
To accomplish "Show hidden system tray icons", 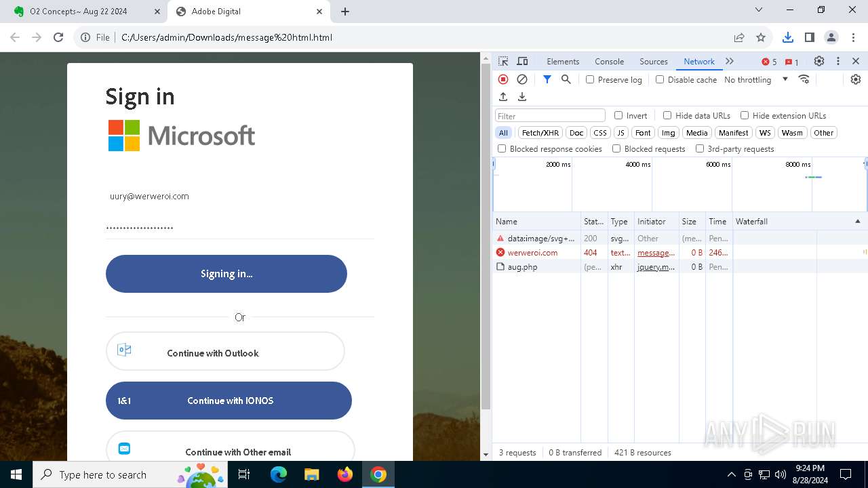I will (731, 474).
